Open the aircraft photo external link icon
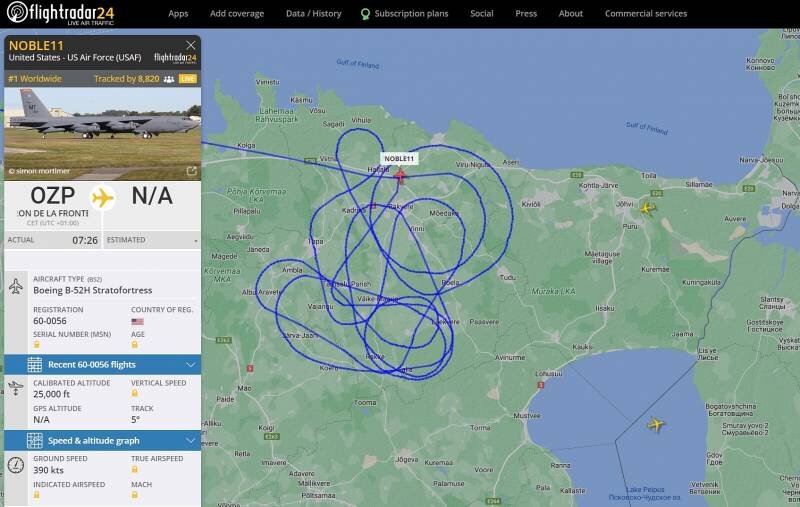The image size is (800, 507). (x=191, y=171)
